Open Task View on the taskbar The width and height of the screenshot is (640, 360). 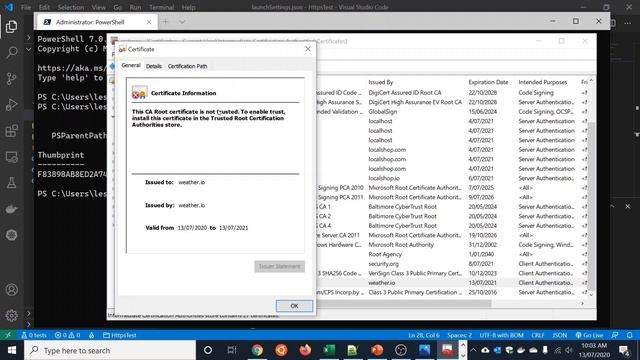pos(232,350)
